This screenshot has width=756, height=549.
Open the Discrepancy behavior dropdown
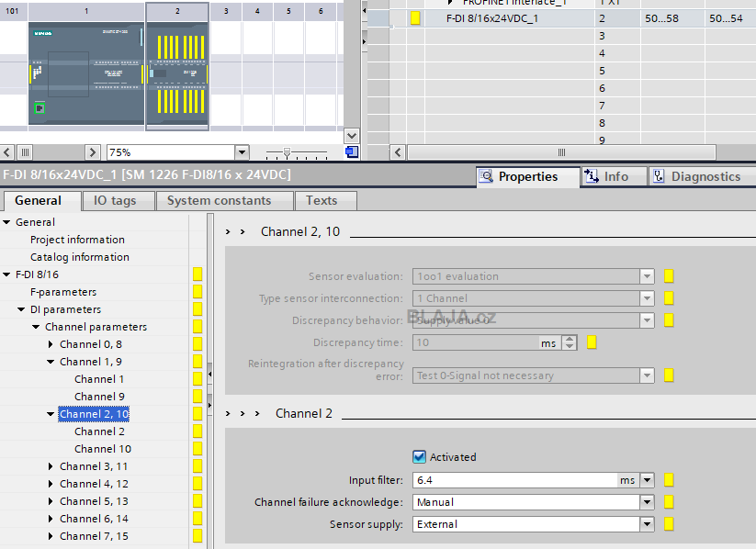pos(647,320)
